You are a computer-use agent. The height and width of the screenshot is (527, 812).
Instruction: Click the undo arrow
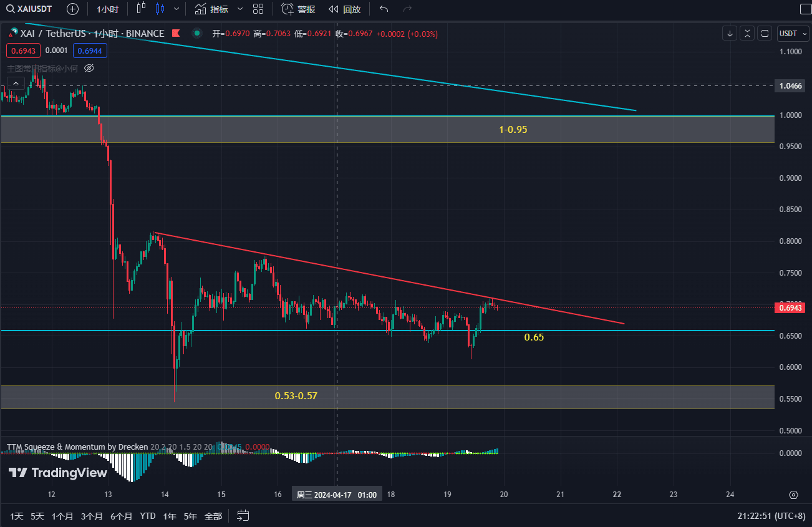pyautogui.click(x=385, y=9)
